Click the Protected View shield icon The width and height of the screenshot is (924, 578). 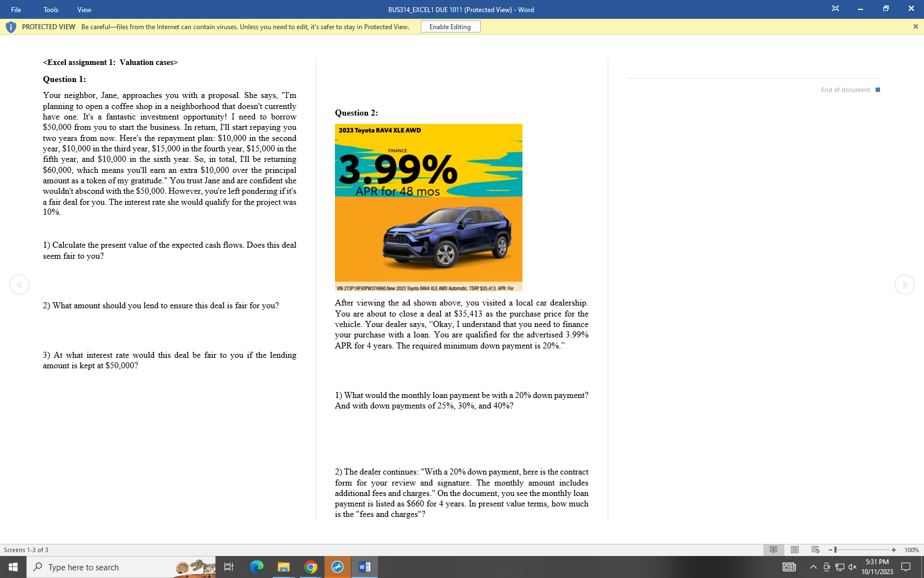[x=10, y=27]
